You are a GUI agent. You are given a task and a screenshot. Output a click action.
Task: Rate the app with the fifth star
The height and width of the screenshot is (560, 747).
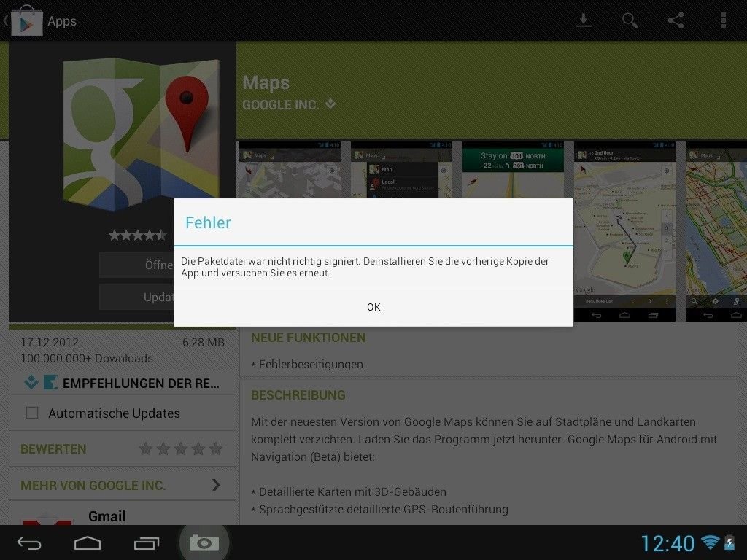pos(216,448)
